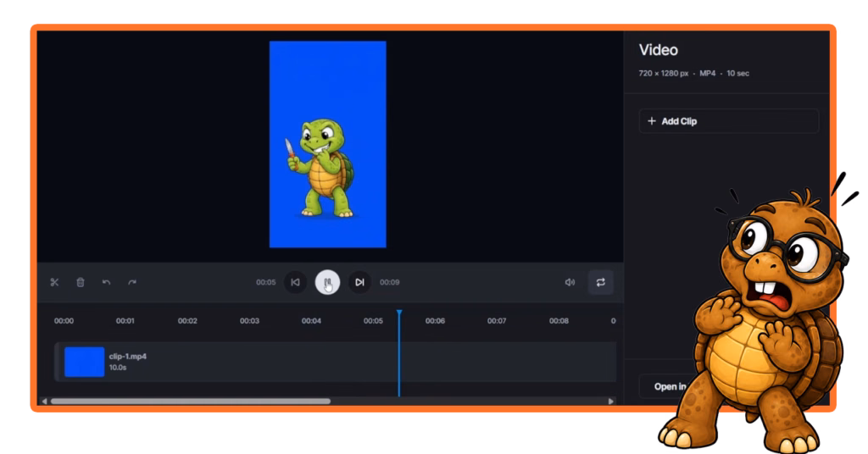Undo the last edit
Image resolution: width=868 pixels, height=454 pixels.
click(106, 283)
